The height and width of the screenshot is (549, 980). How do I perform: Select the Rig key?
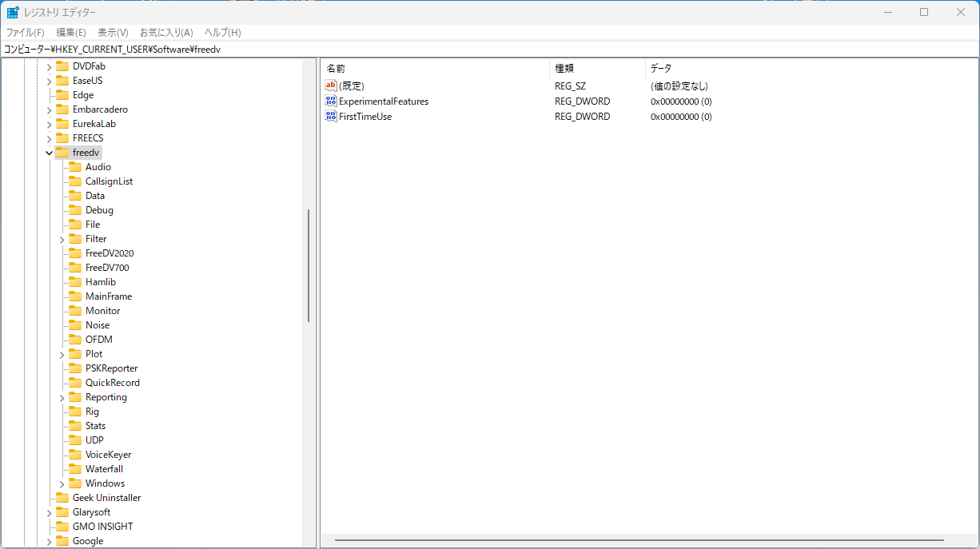pos(93,412)
